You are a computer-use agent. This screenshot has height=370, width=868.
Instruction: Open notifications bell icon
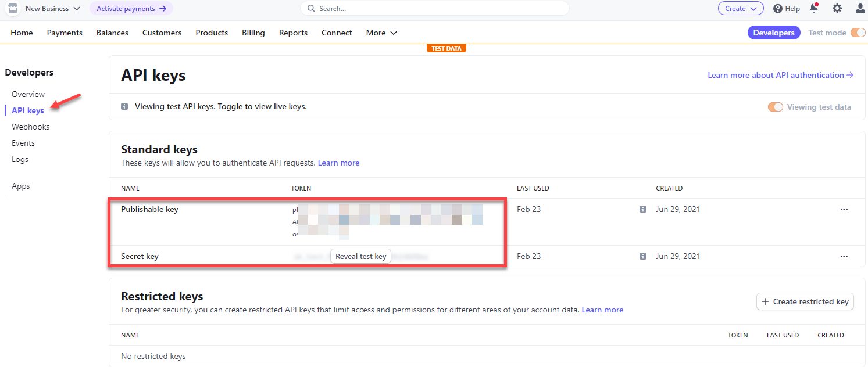pos(815,8)
